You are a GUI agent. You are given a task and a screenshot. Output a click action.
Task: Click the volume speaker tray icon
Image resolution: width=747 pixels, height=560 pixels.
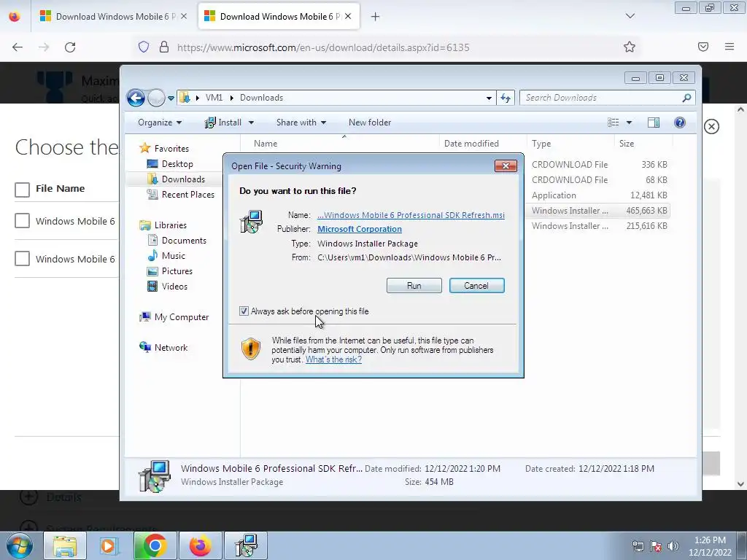click(673, 546)
